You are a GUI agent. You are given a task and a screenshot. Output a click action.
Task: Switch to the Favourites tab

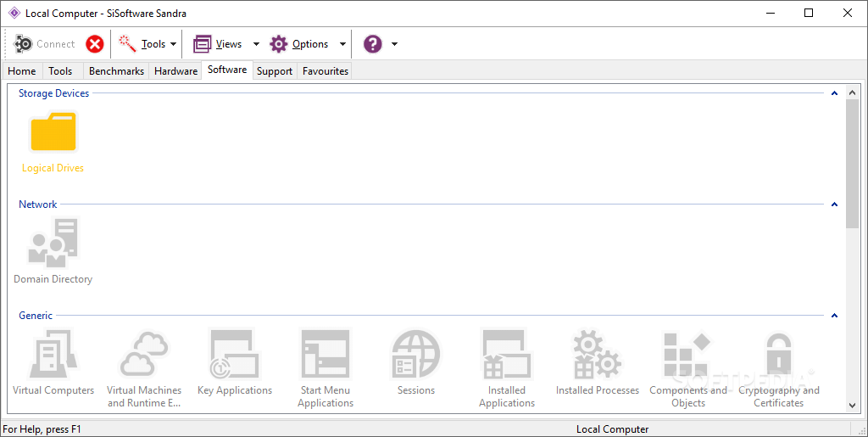325,71
